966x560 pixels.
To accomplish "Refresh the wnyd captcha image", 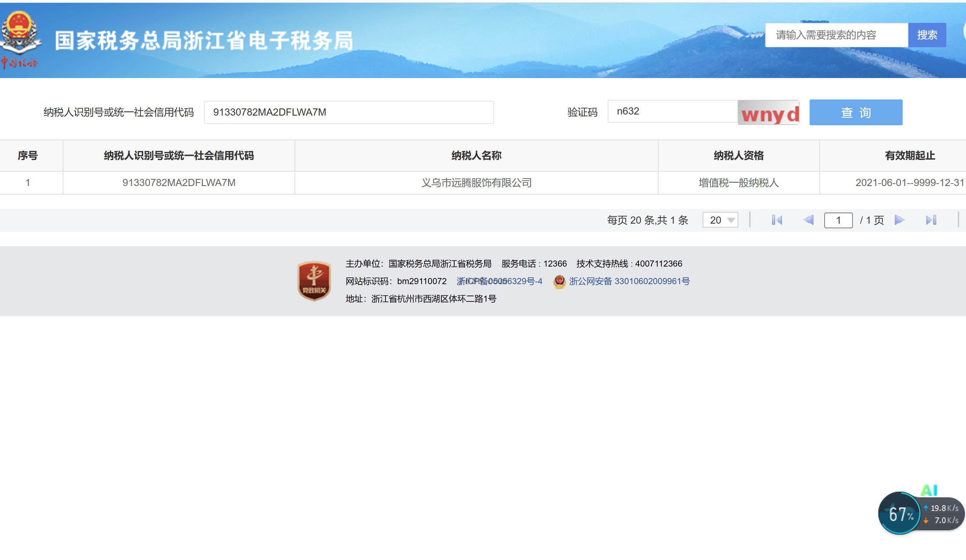I will [x=768, y=113].
